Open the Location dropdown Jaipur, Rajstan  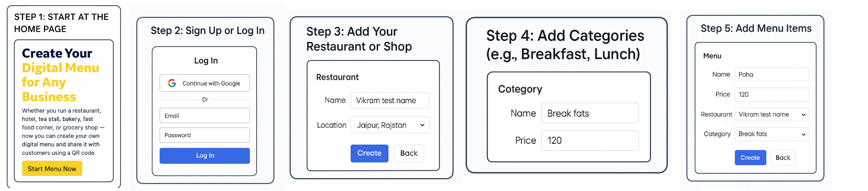[390, 125]
